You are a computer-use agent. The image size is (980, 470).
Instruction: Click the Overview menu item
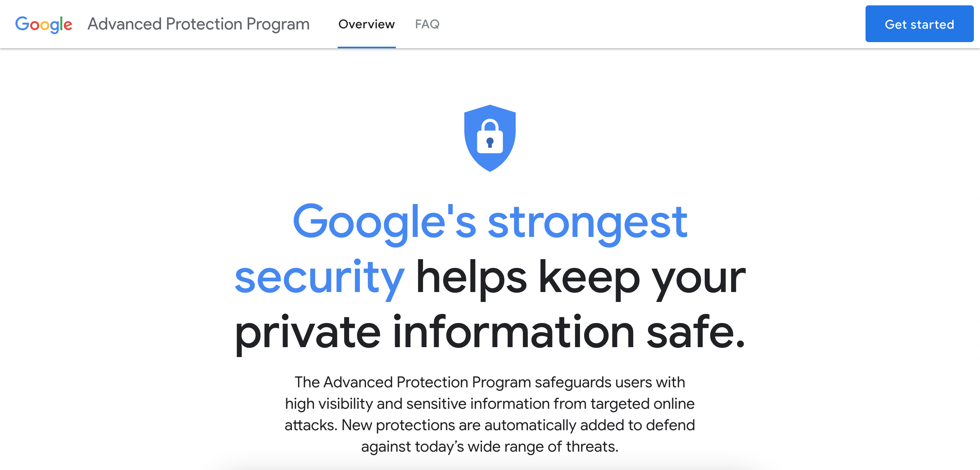[x=366, y=24]
